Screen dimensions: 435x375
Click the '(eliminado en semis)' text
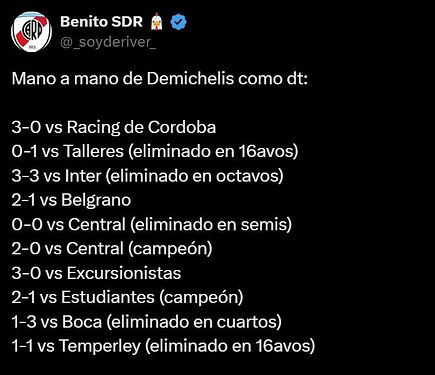coord(211,225)
